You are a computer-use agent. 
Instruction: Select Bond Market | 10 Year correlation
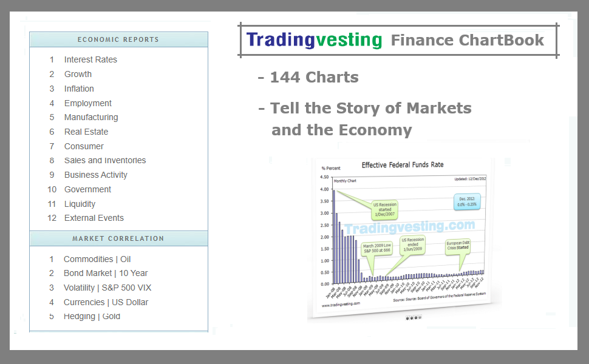coord(105,273)
